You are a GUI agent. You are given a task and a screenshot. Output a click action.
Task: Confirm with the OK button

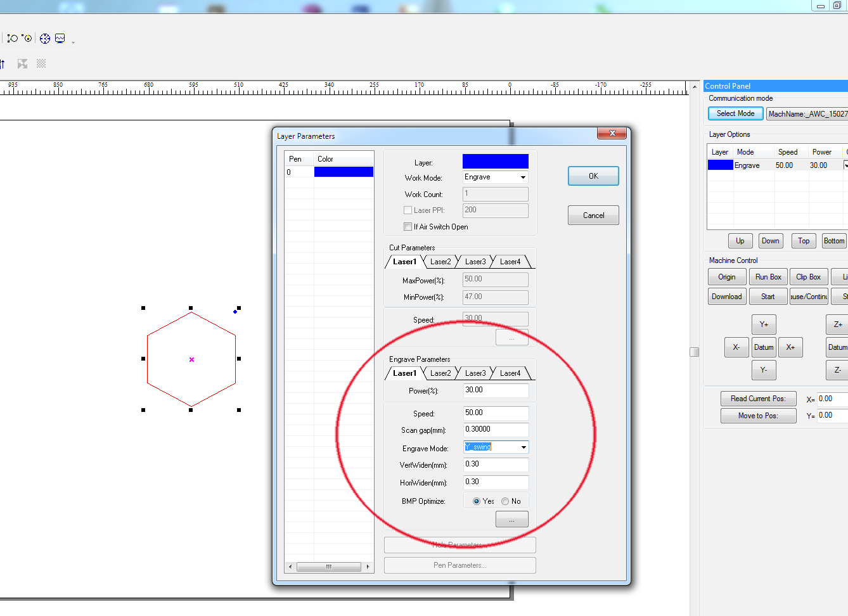593,176
